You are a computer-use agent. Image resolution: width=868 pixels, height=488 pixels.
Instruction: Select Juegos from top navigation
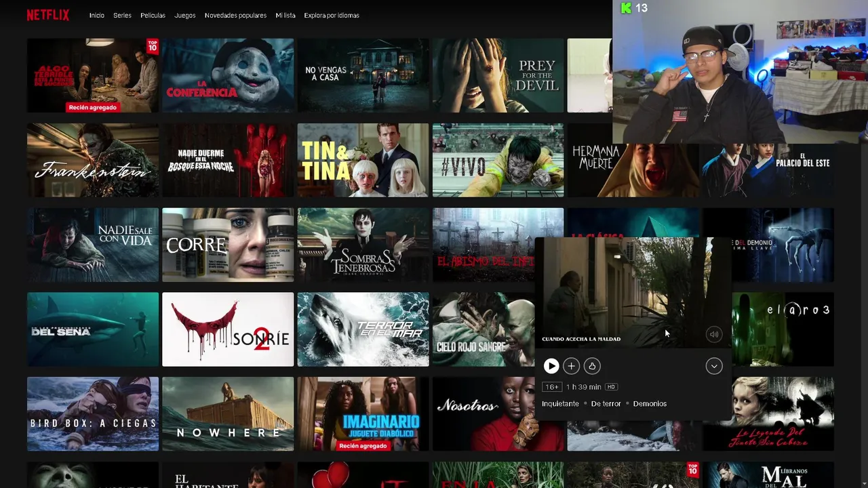click(x=185, y=16)
